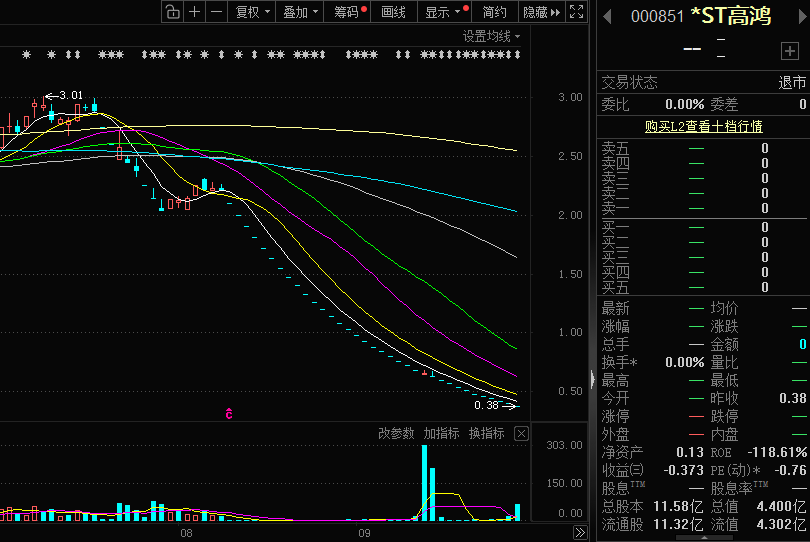Toggle 筹码 chip distribution view

349,12
